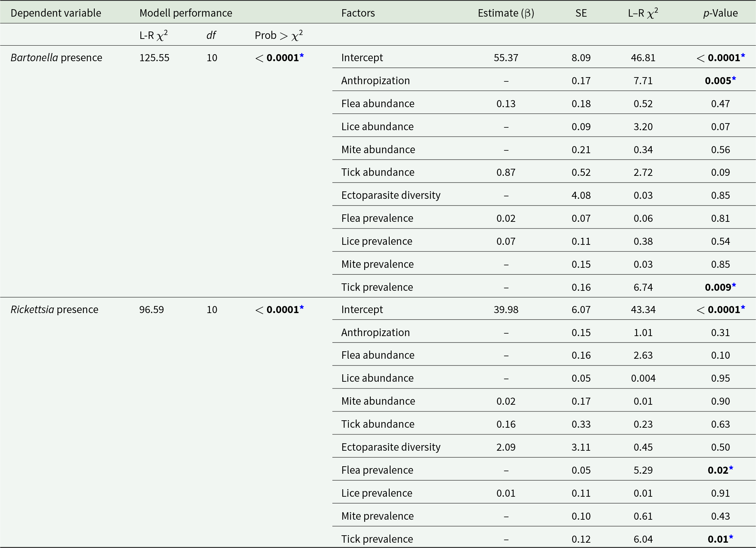Click the 96.59 L-R χ² model value
Viewport: 756px width, 548px height.
click(x=152, y=309)
